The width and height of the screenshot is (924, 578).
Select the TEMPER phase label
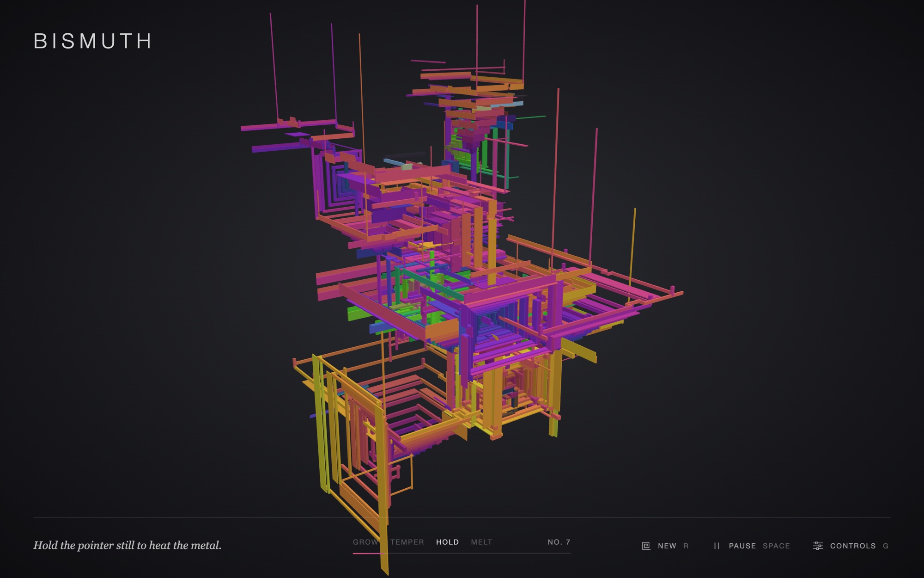pos(407,542)
